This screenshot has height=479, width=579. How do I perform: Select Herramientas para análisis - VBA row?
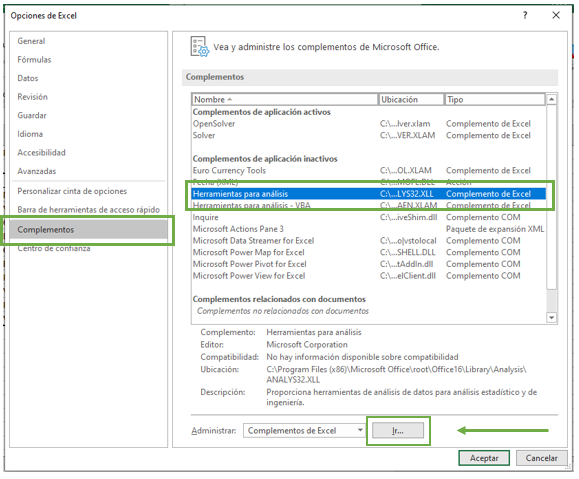tap(368, 205)
